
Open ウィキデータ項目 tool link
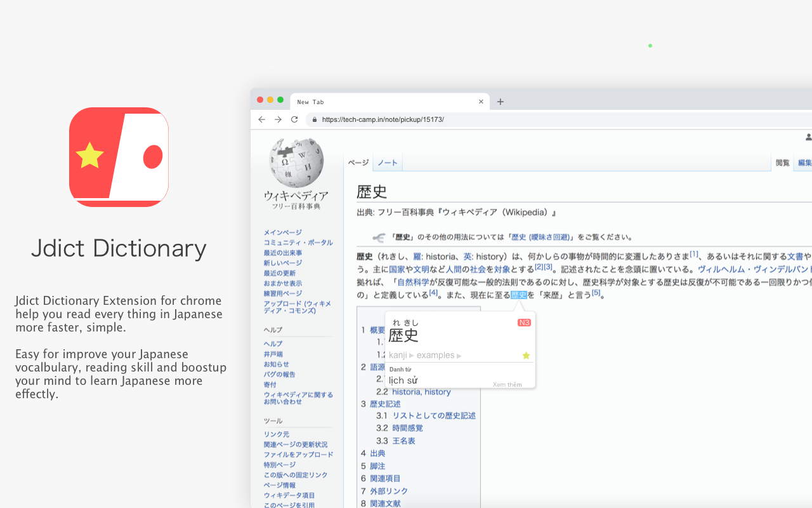[289, 495]
